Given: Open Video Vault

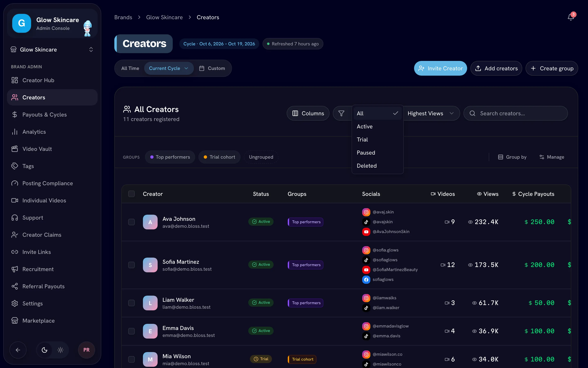Looking at the screenshot, I should click(52, 149).
